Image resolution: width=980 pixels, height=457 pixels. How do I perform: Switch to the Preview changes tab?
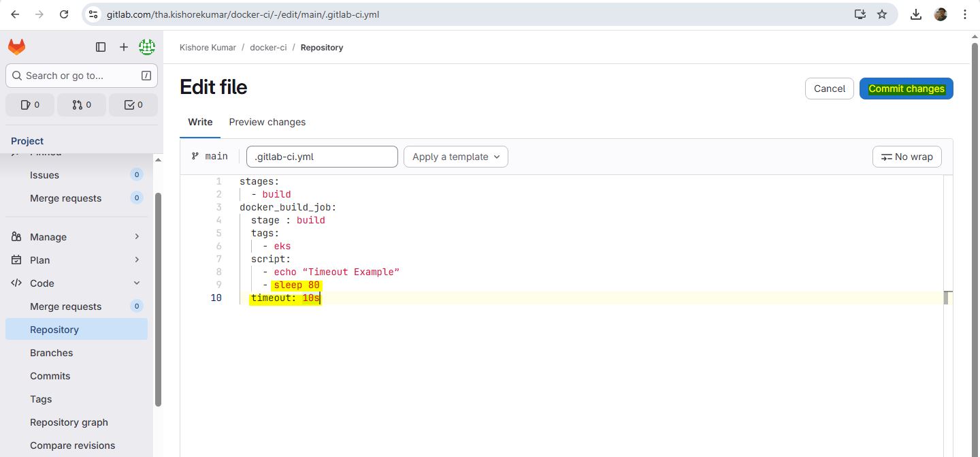point(267,122)
